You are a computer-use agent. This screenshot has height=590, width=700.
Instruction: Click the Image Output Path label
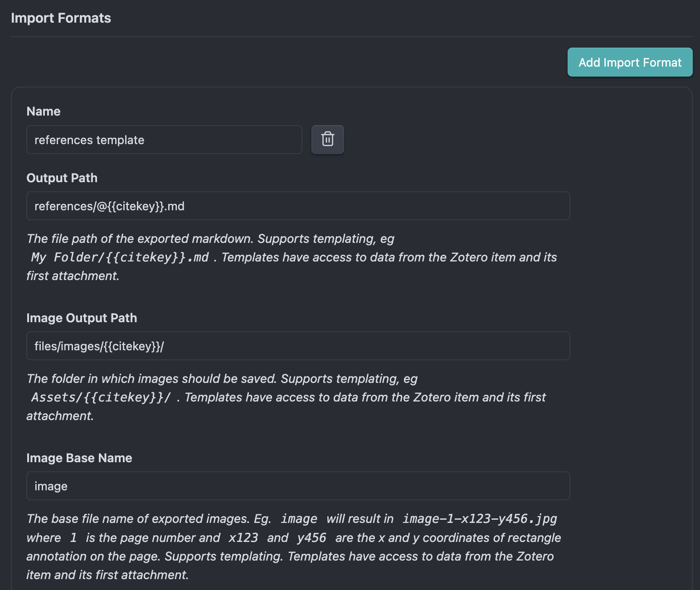coord(82,318)
